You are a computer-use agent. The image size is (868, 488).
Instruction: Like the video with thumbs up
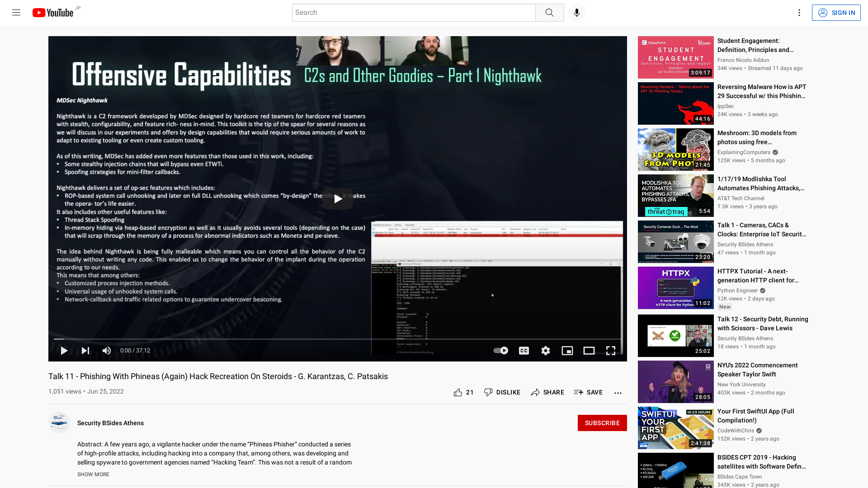[458, 392]
